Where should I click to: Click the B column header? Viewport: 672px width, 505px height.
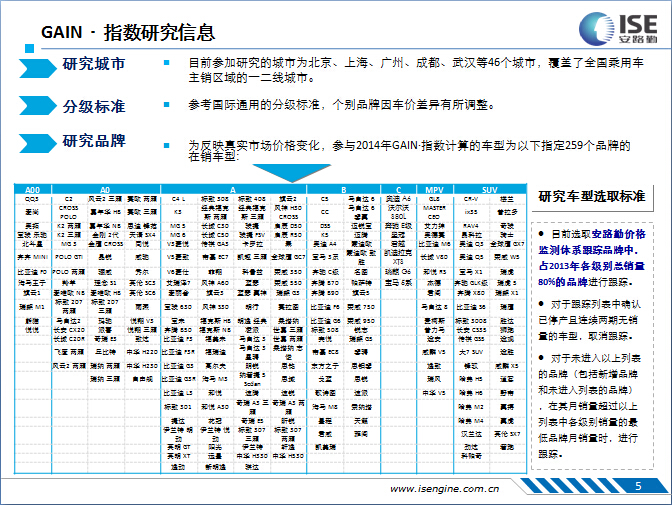[343, 190]
